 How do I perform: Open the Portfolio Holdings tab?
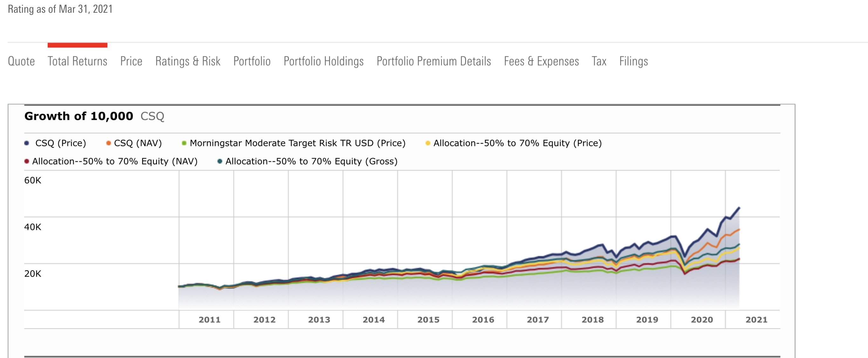click(323, 61)
